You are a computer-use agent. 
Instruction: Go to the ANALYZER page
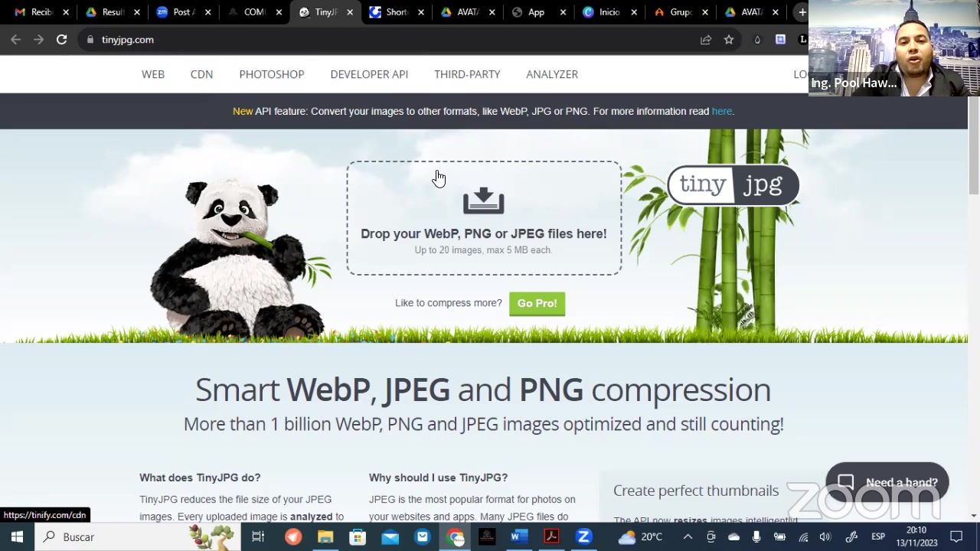552,74
